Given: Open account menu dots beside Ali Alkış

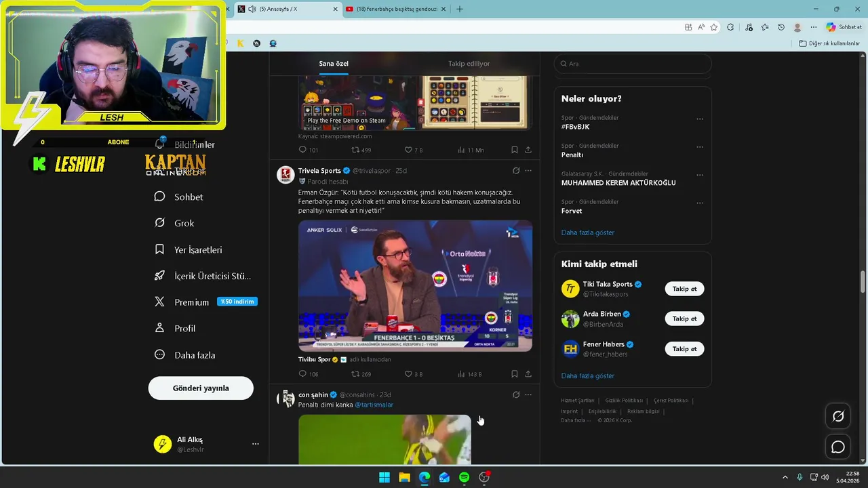Looking at the screenshot, I should 256,444.
